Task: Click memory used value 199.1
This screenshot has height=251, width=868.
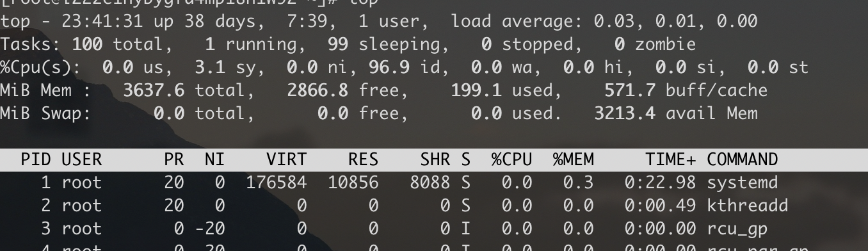Action: pyautogui.click(x=476, y=91)
